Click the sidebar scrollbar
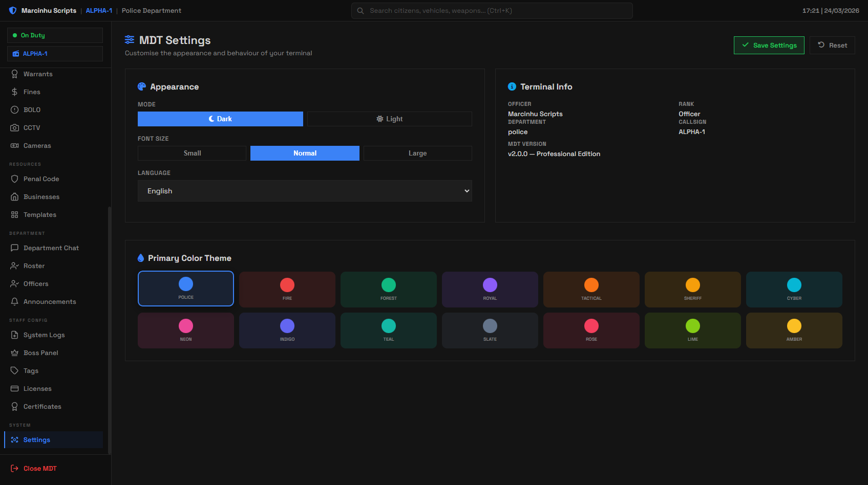This screenshot has height=485, width=868. tap(109, 330)
